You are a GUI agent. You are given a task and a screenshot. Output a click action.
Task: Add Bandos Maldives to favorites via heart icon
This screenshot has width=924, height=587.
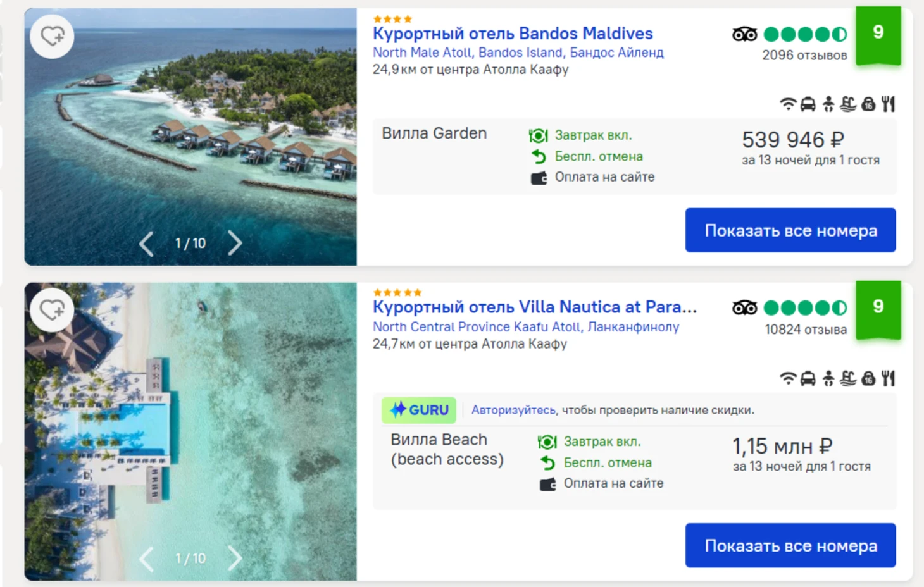(x=52, y=36)
